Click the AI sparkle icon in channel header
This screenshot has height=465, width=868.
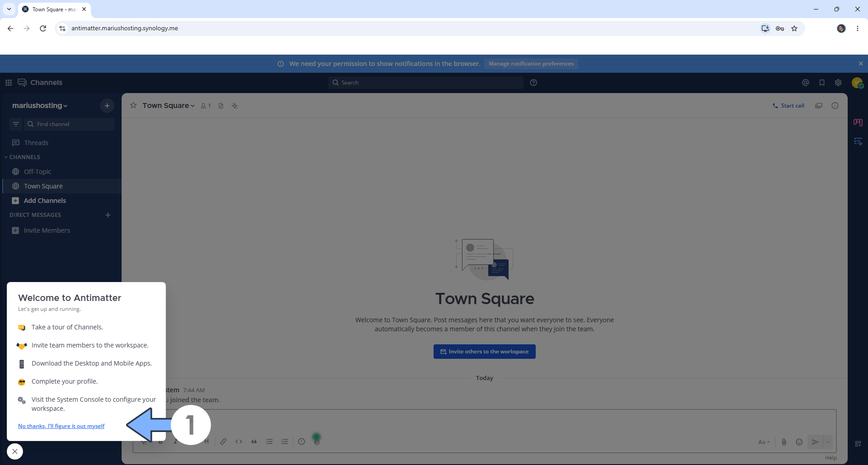point(235,106)
